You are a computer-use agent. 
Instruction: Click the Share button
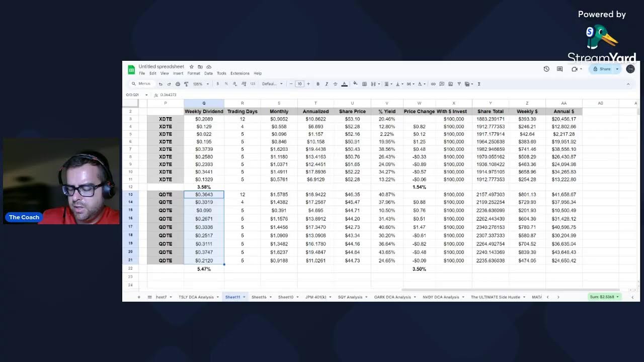click(602, 69)
